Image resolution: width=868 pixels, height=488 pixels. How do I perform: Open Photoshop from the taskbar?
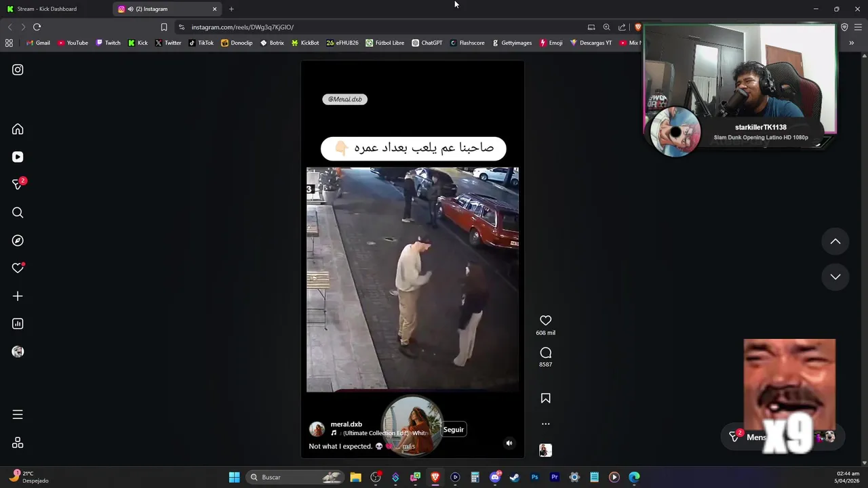coord(534,477)
